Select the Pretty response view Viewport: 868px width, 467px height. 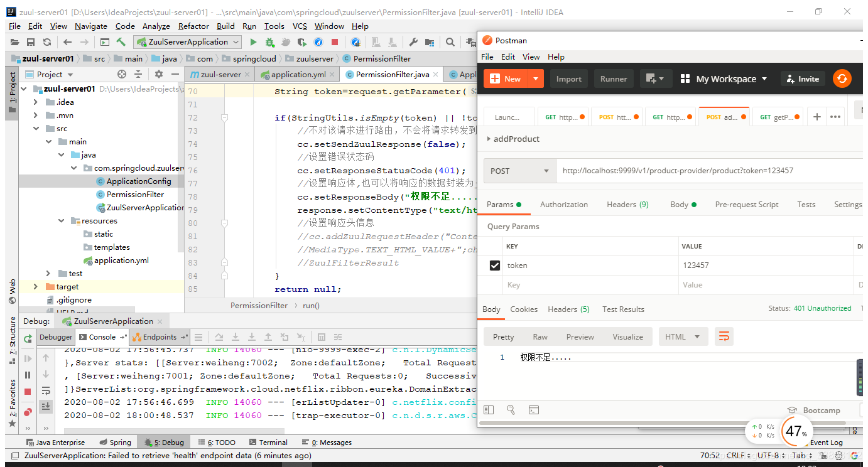point(503,336)
